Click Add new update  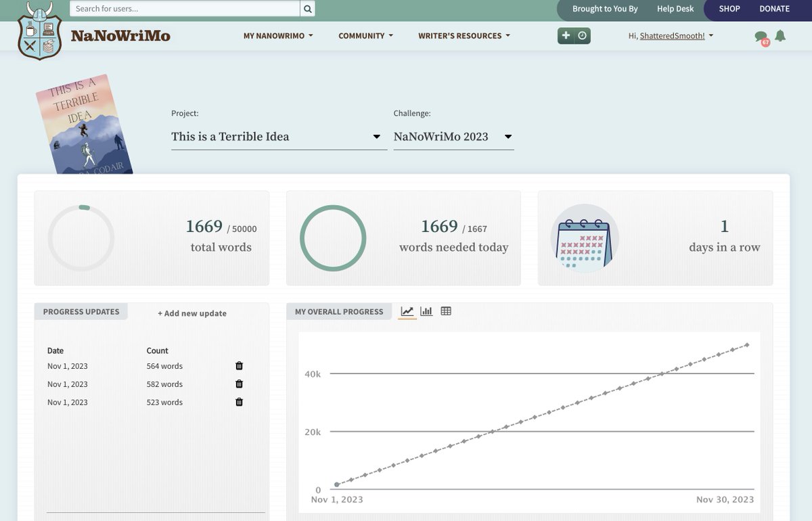coord(192,313)
